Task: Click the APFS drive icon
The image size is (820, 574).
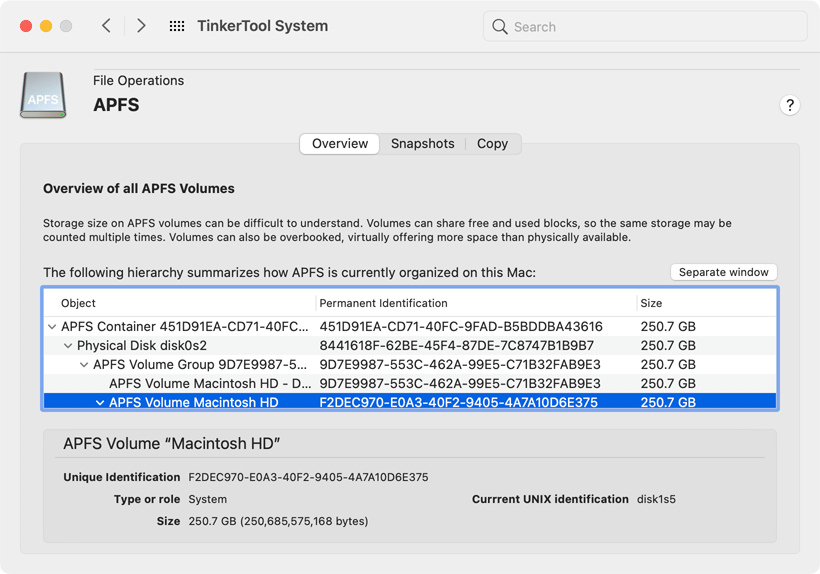Action: [43, 95]
